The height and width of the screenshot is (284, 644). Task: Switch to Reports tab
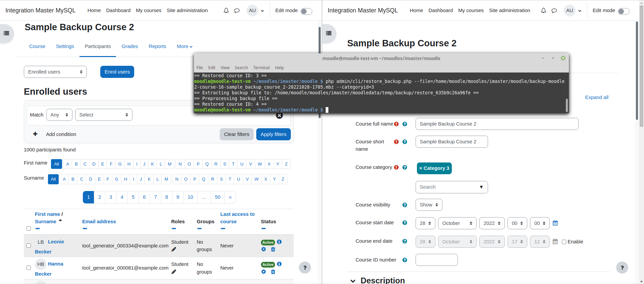pos(157,46)
